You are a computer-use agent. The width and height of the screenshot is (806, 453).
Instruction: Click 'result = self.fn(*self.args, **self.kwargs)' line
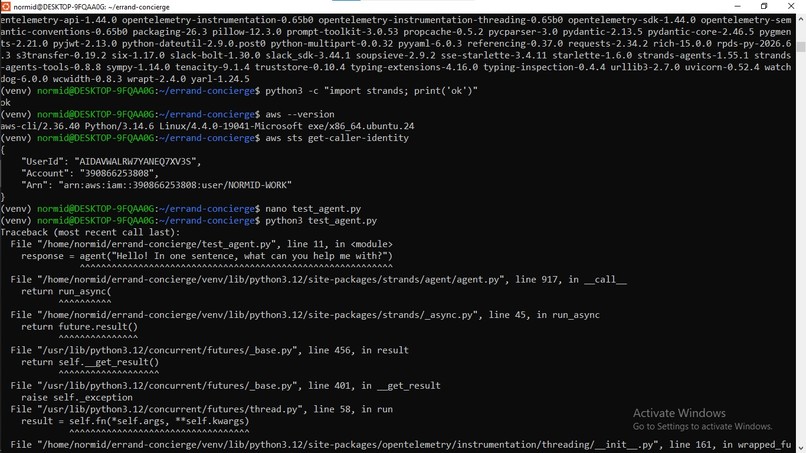click(135, 421)
